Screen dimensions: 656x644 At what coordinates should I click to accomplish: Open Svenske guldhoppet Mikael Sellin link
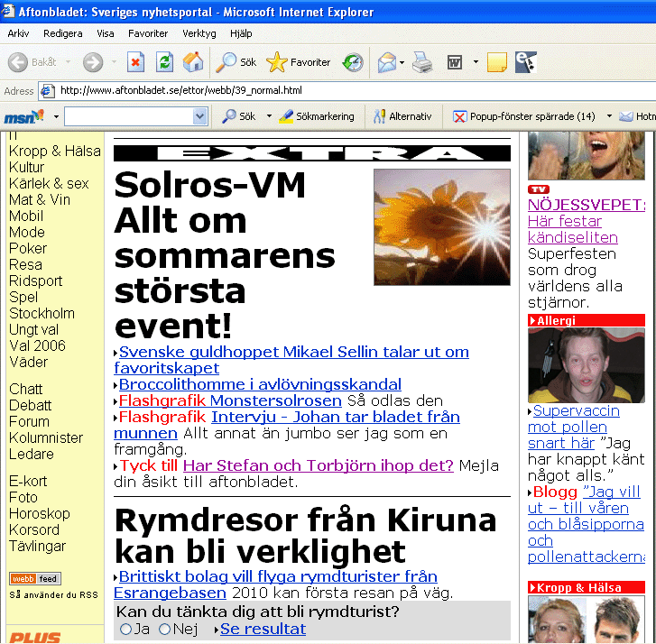tap(291, 360)
